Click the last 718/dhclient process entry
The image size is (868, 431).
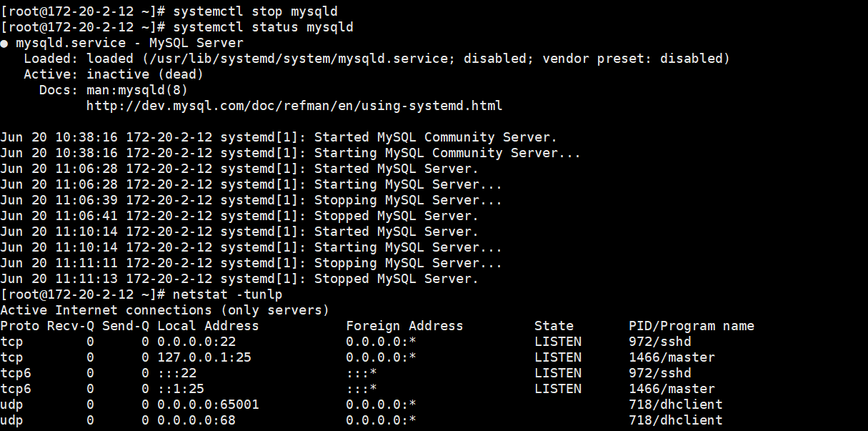click(676, 420)
